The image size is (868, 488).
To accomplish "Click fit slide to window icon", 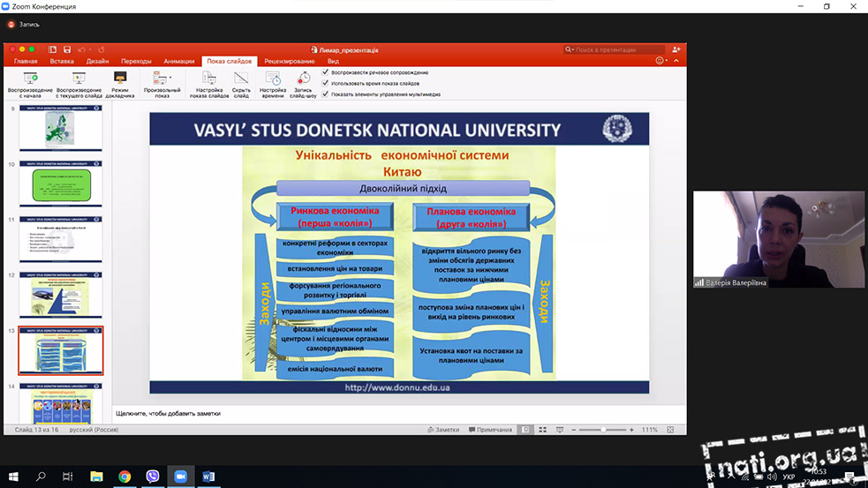I will (670, 430).
